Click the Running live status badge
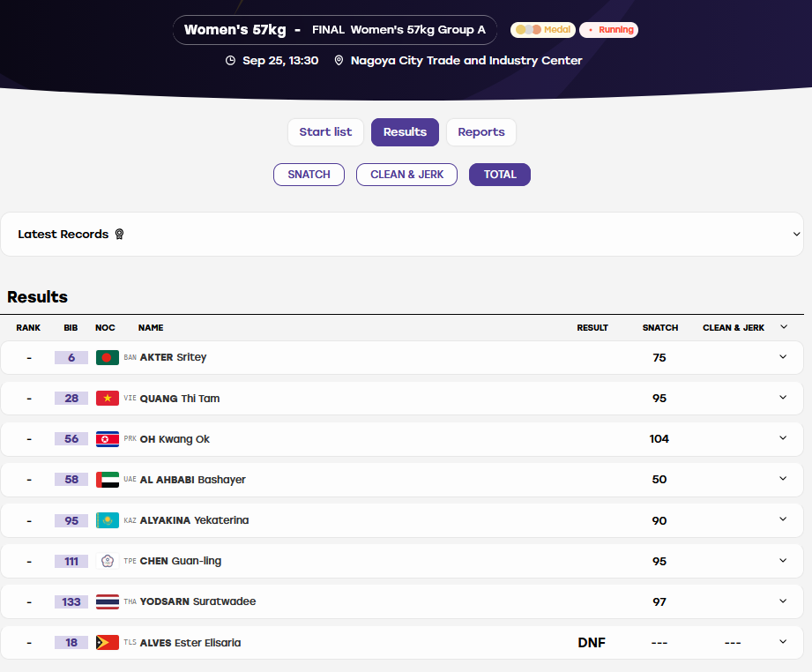Viewport: 812px width, 672px height. (x=608, y=29)
